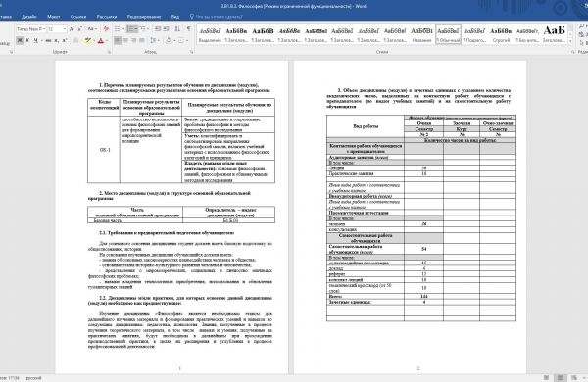Switch to Print Layout view
Image resolution: width=588 pixels, height=382 pixels.
tap(560, 378)
